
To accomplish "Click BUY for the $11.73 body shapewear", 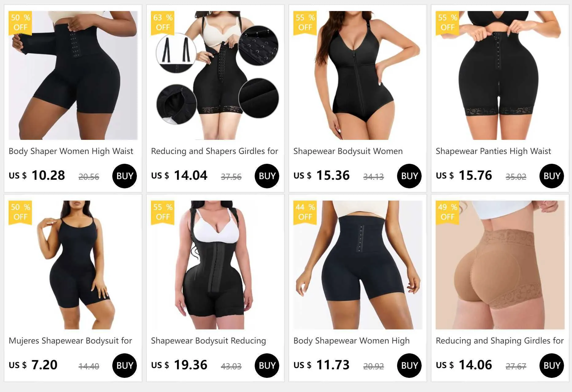I will tap(409, 366).
